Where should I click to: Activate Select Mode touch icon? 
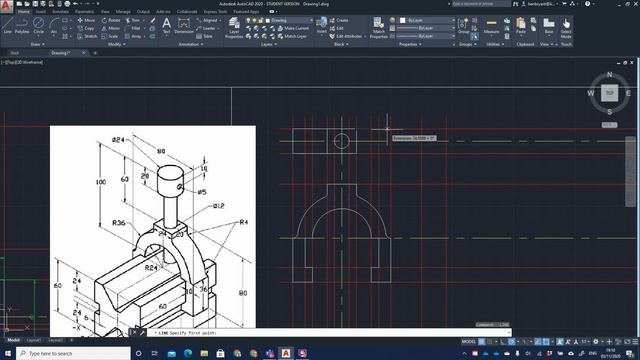[x=566, y=28]
